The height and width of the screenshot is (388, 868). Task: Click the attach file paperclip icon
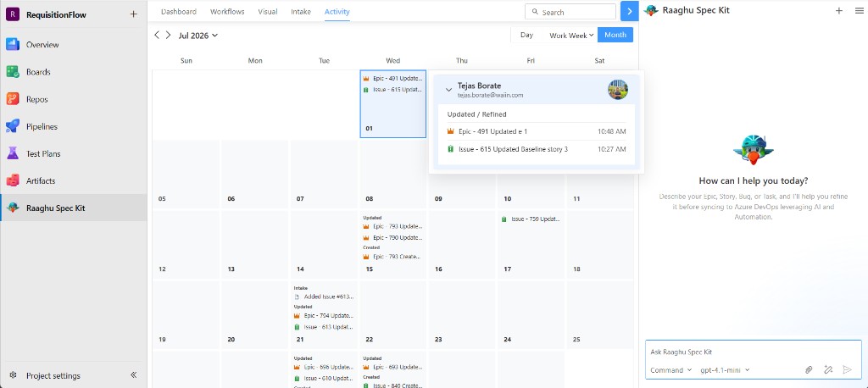[x=809, y=369]
